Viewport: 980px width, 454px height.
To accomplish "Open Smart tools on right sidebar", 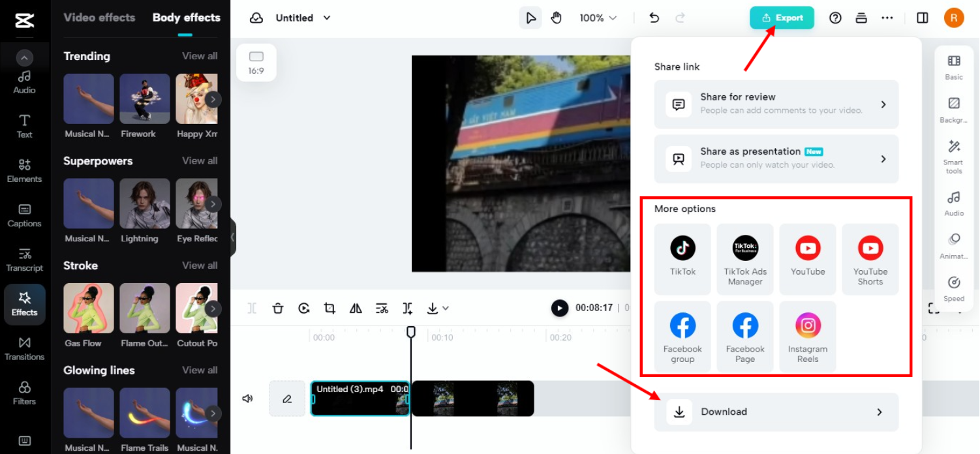I will (x=954, y=157).
